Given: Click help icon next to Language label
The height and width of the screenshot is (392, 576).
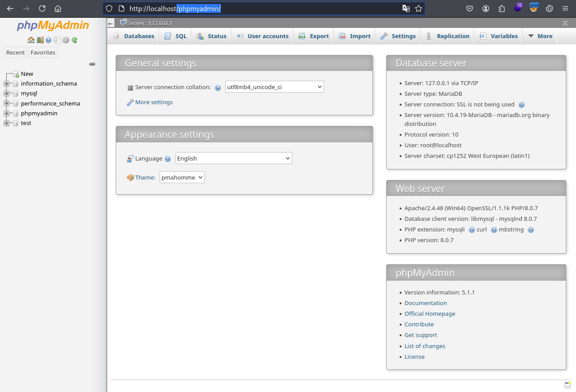Looking at the screenshot, I should click(168, 159).
